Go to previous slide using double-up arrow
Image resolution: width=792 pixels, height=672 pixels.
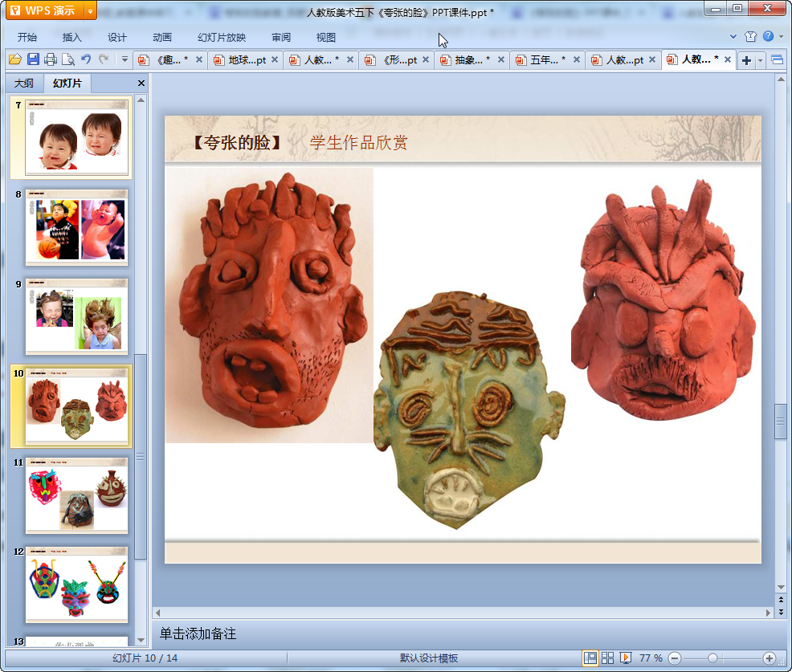(781, 601)
